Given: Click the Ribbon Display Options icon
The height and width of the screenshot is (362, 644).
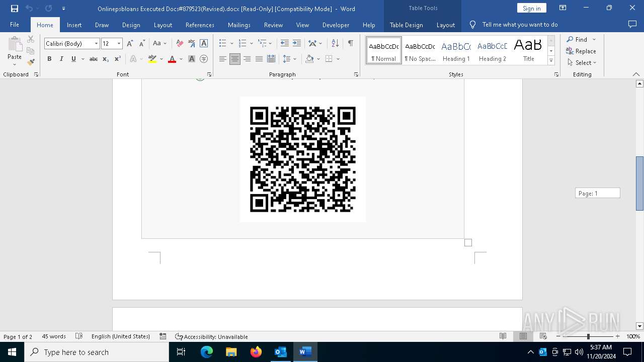Looking at the screenshot, I should pyautogui.click(x=563, y=8).
